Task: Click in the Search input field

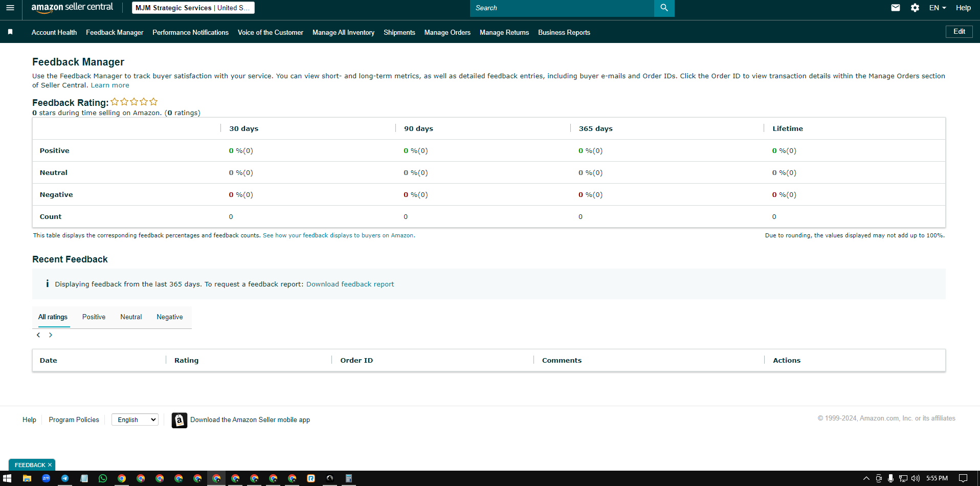Action: point(562,8)
